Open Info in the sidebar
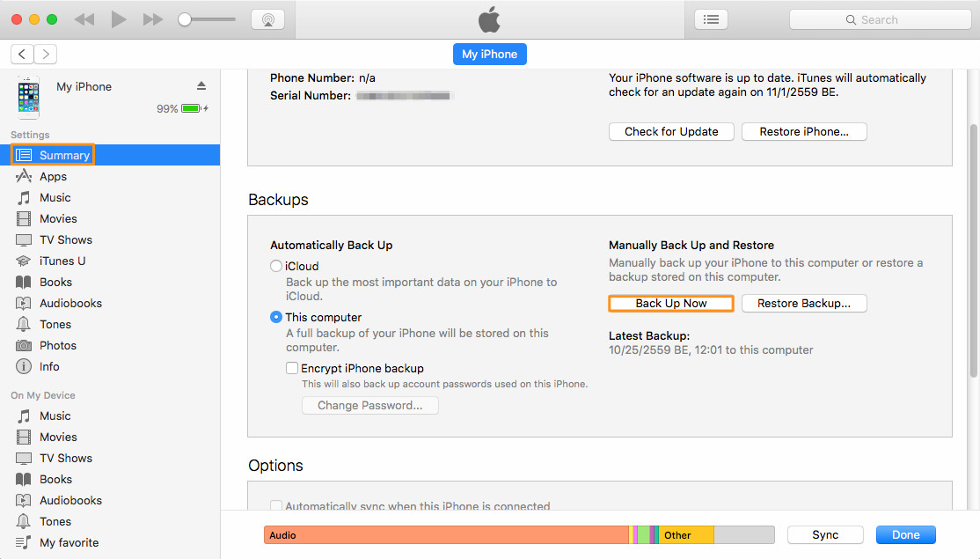The width and height of the screenshot is (980, 559). click(49, 367)
